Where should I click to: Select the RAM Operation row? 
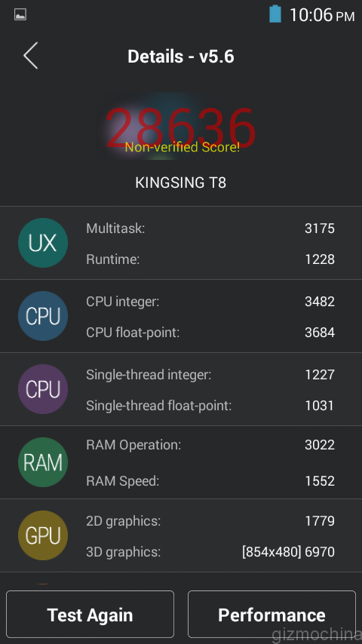coord(210,445)
